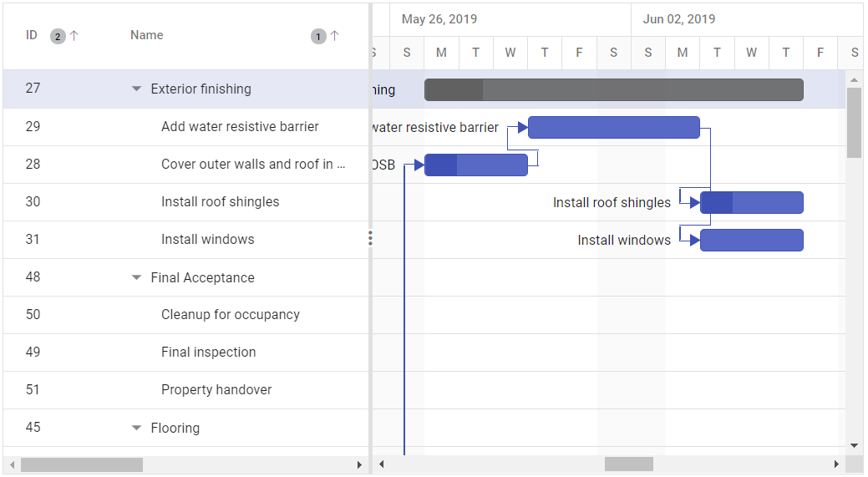Screen dimensions: 868x477
Task: Select the Install roof shingles row
Action: (x=220, y=202)
